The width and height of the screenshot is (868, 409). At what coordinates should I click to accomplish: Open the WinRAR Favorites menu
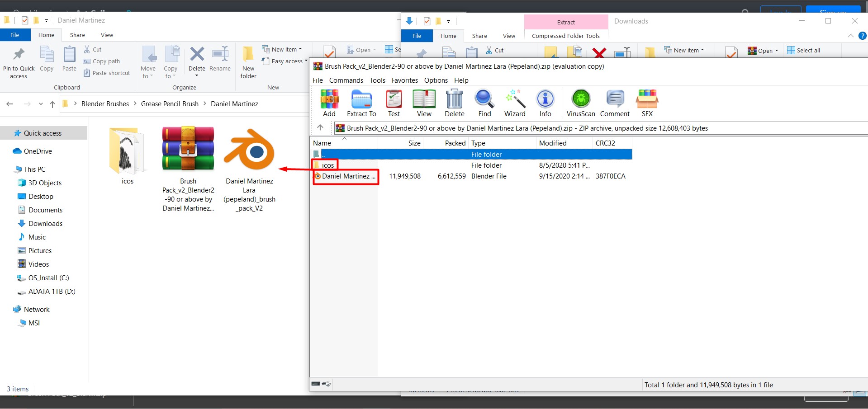(405, 80)
